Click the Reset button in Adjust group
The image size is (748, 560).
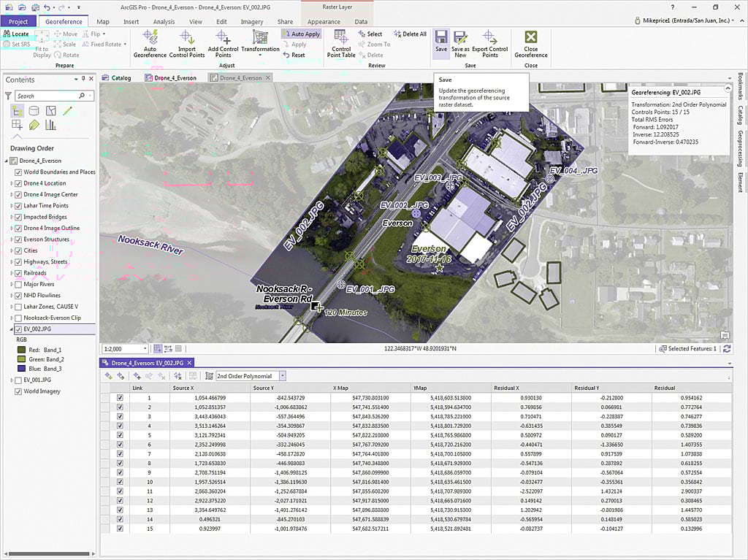(294, 55)
